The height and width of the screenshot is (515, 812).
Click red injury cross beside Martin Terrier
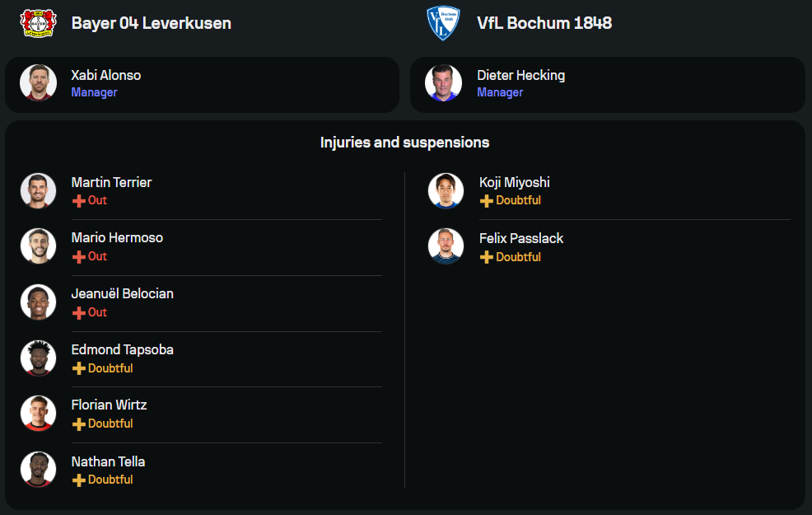pos(79,201)
